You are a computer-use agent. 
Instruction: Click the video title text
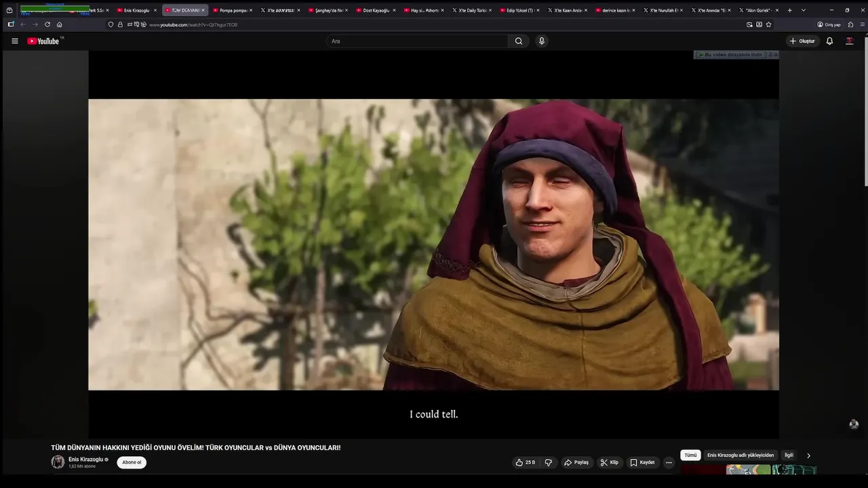pos(195,448)
